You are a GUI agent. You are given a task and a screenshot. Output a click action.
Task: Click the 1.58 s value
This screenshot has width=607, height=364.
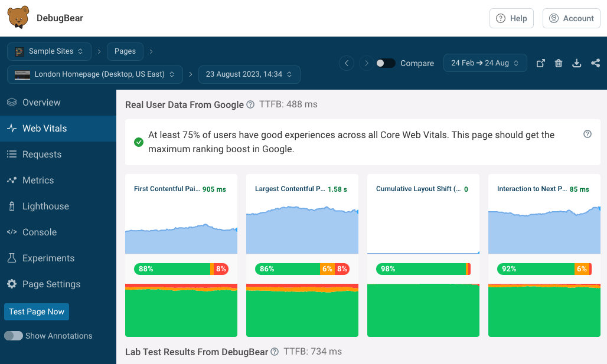(x=337, y=189)
